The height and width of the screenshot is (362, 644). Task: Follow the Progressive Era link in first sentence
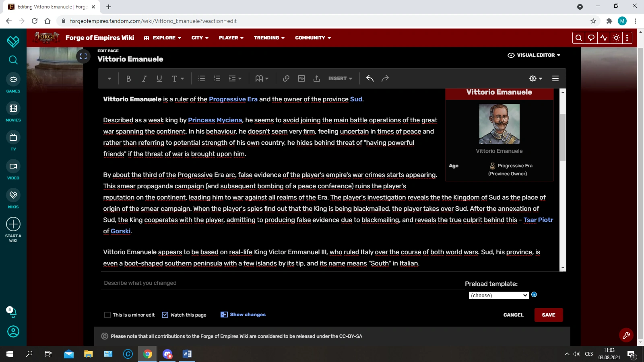tap(233, 99)
